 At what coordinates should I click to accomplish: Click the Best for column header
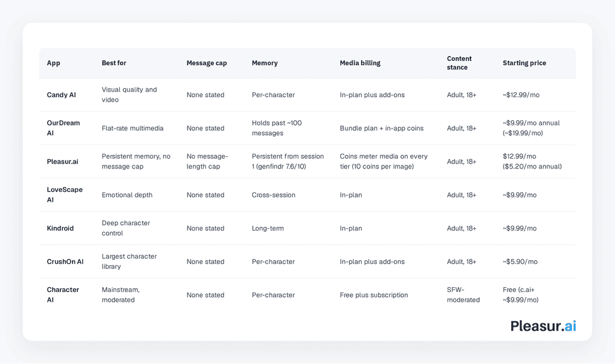pyautogui.click(x=114, y=63)
